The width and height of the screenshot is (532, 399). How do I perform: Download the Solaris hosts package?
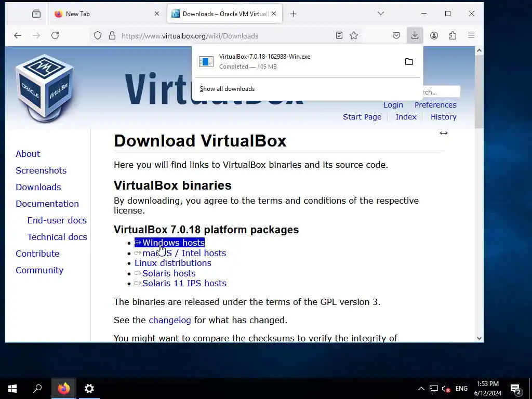[x=165, y=273]
